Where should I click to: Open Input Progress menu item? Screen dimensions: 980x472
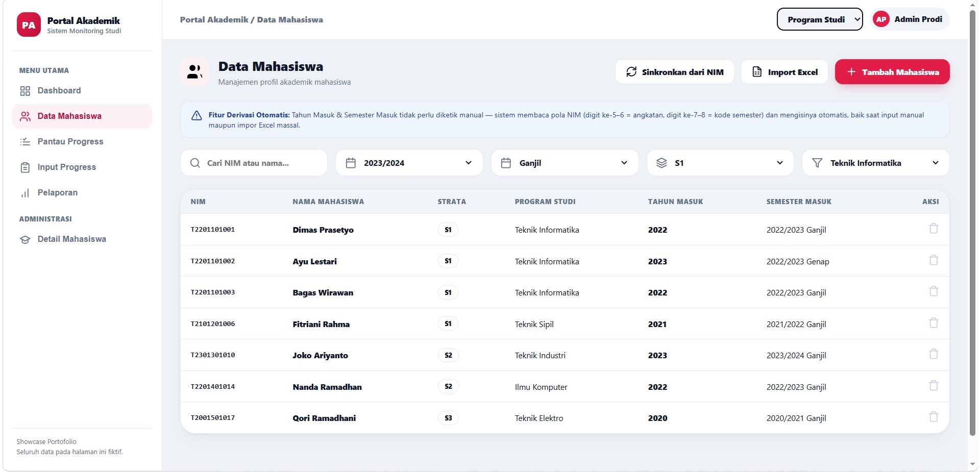pos(82,167)
